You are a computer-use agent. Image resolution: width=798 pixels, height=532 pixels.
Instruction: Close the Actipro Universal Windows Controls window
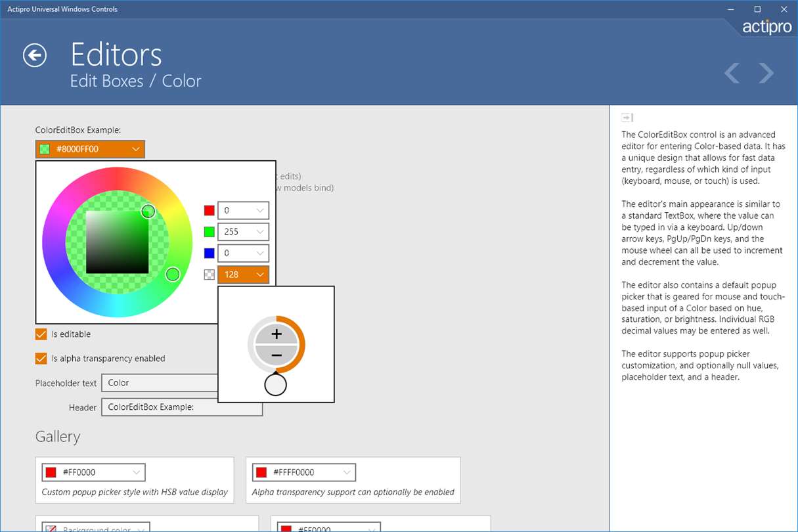(x=783, y=9)
